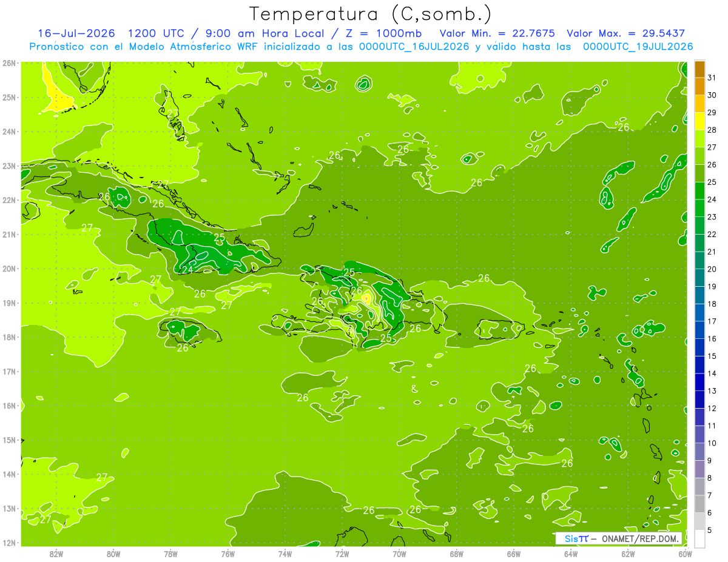Image resolution: width=728 pixels, height=562 pixels.
Task: Click the longitude label '64W'
Action: pyautogui.click(x=571, y=554)
